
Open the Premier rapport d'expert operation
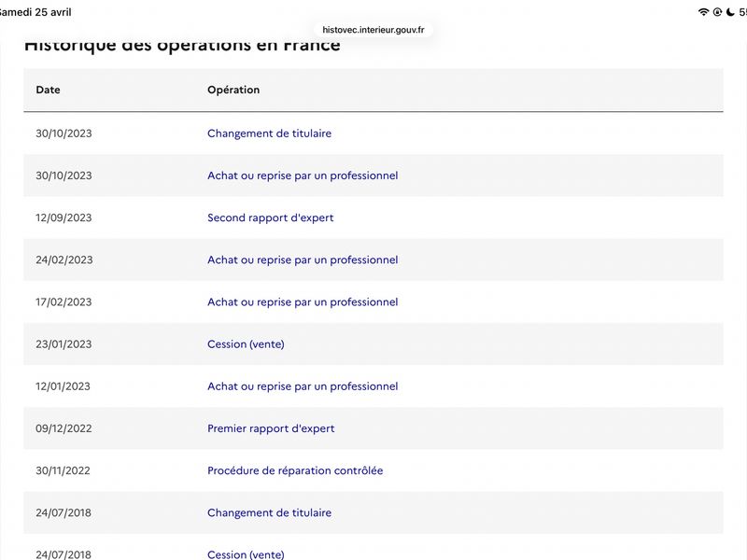[271, 428]
